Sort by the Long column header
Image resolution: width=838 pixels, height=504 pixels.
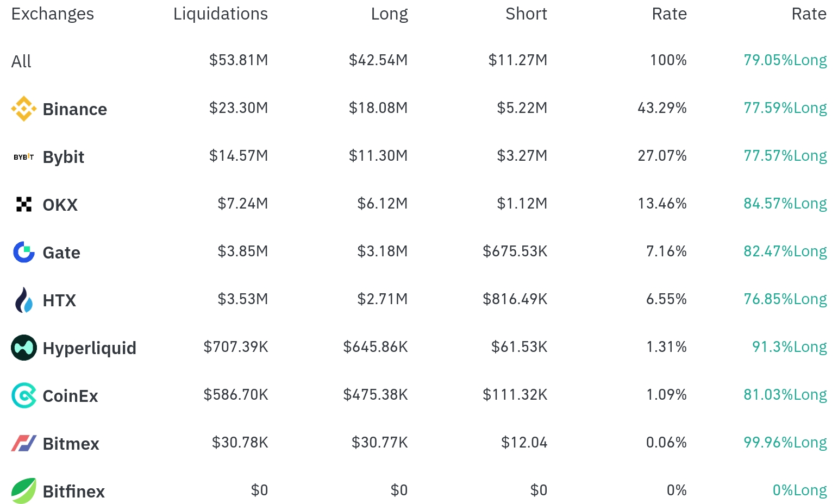pyautogui.click(x=389, y=14)
